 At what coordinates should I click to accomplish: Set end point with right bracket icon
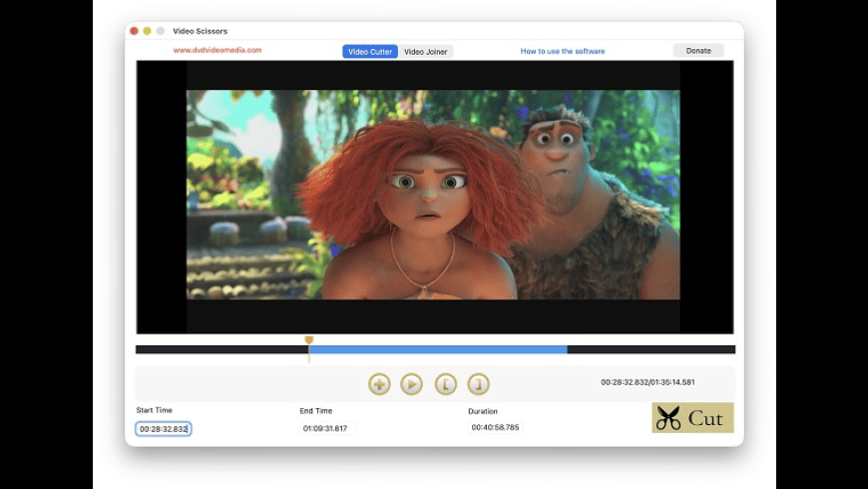(x=478, y=384)
